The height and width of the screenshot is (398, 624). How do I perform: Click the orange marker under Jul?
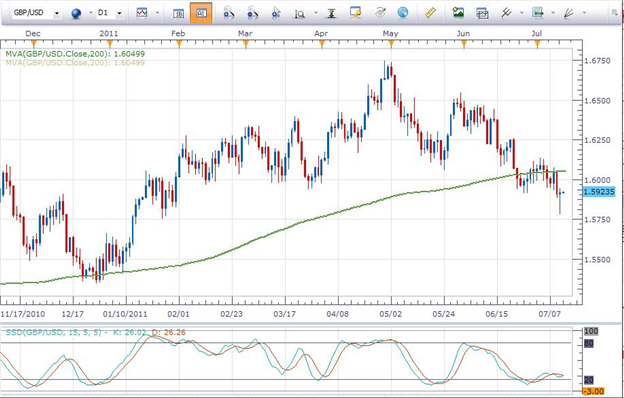pos(537,43)
